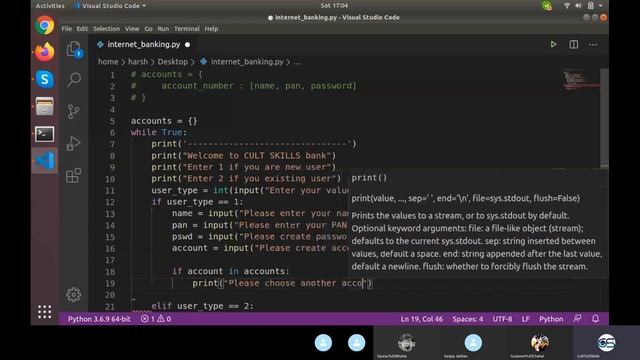Open the Help menu

211,29
